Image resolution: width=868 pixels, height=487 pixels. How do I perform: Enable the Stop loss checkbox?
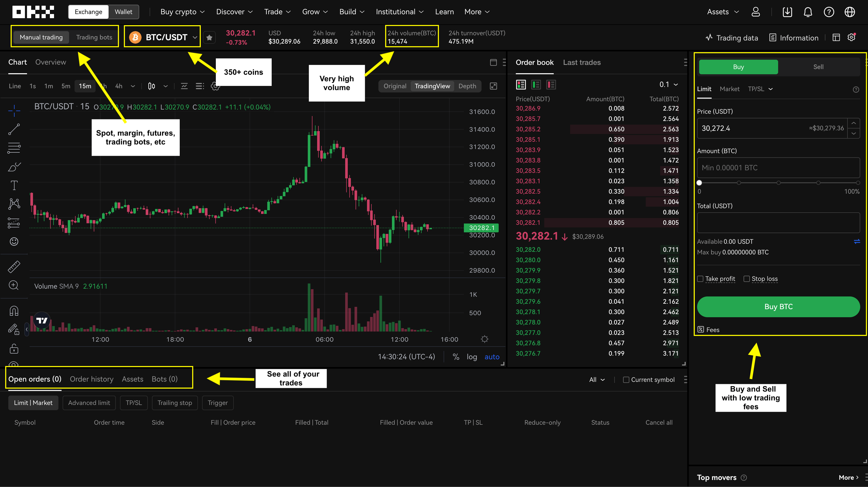pos(747,279)
